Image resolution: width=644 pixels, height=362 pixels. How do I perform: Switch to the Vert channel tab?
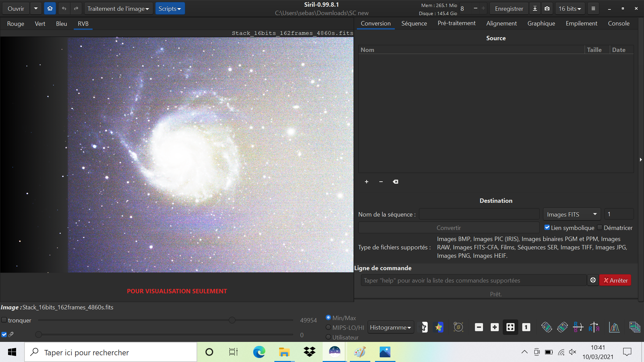pyautogui.click(x=40, y=23)
